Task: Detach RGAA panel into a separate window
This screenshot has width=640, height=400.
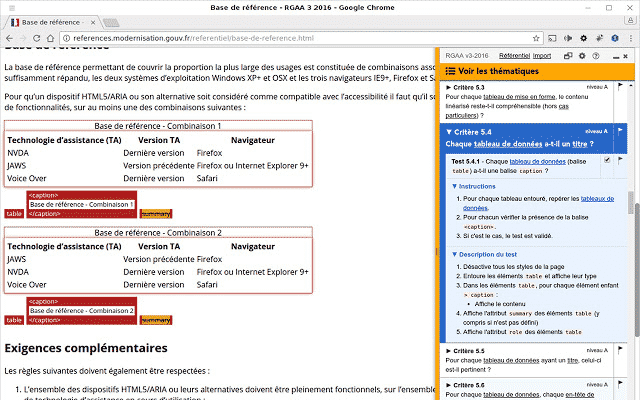Action: [x=568, y=56]
